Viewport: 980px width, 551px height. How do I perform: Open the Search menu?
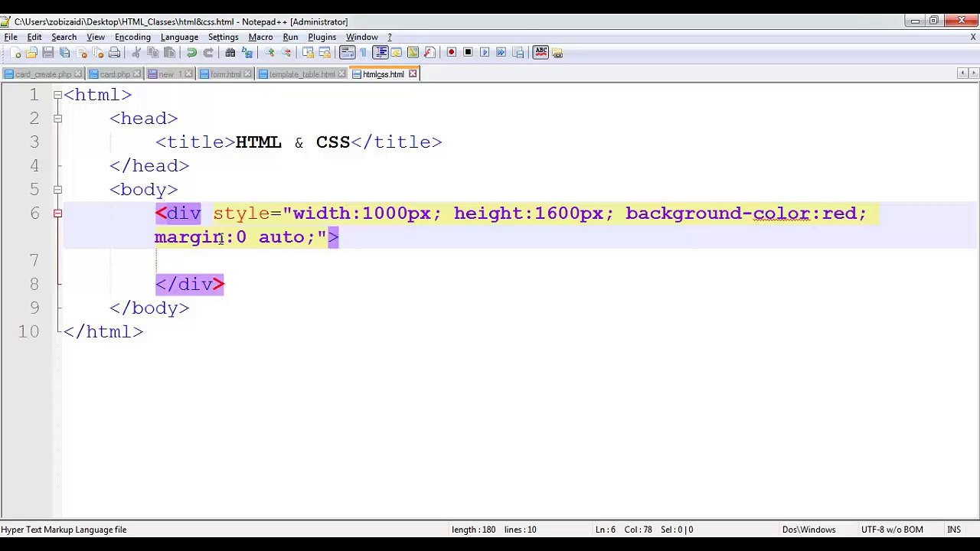64,37
